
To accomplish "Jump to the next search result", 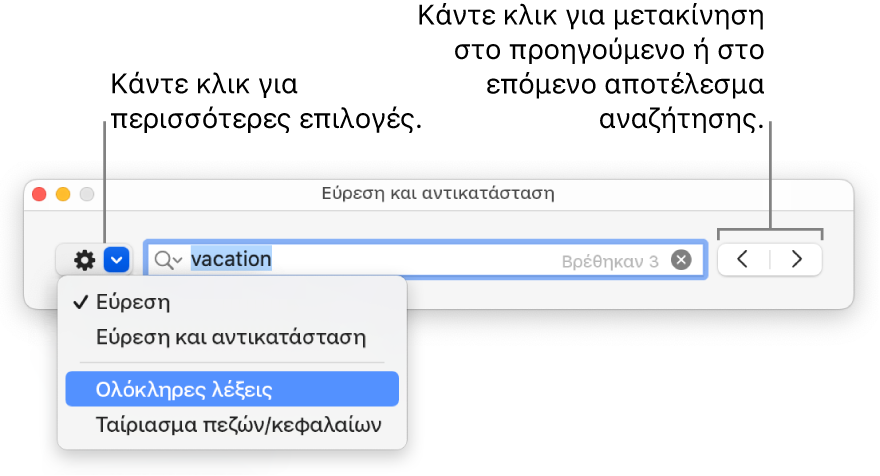I will click(x=797, y=259).
